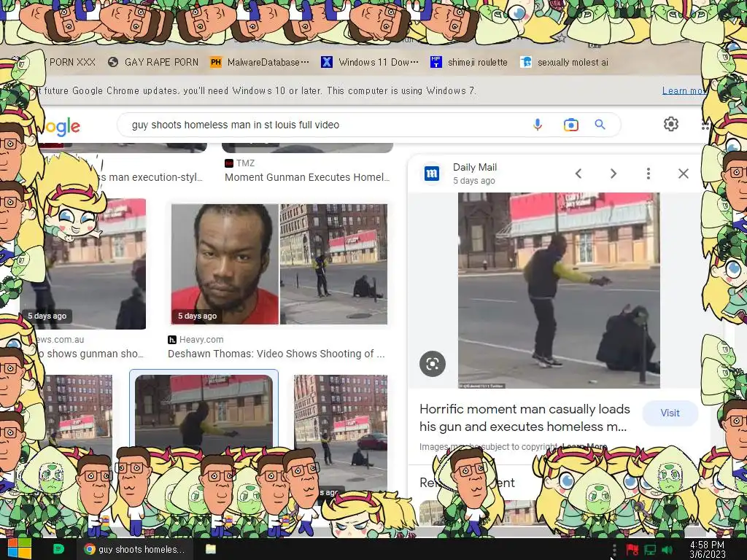Show hidden tray icons on taskbar
Viewport: 747px width, 560px height.
point(614,550)
